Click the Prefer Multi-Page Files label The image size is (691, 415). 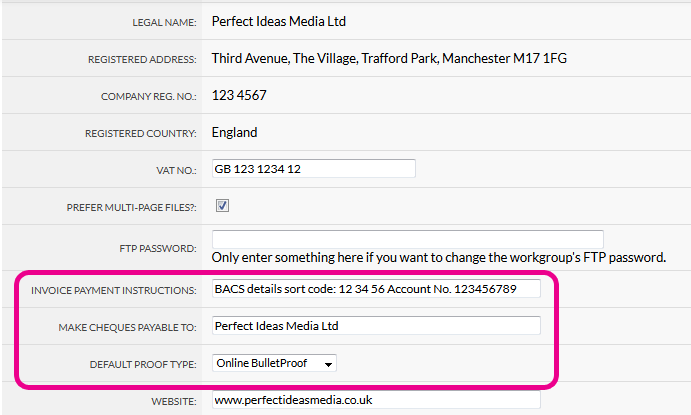(131, 208)
